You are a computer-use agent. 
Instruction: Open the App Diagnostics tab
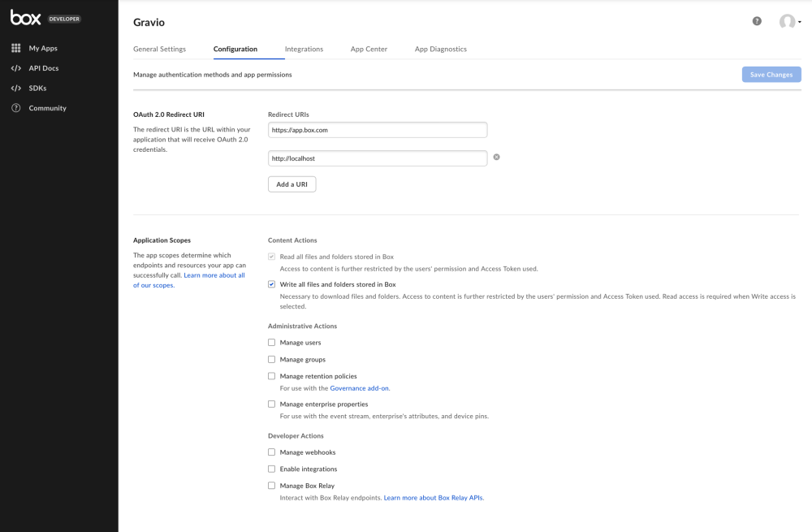tap(440, 49)
